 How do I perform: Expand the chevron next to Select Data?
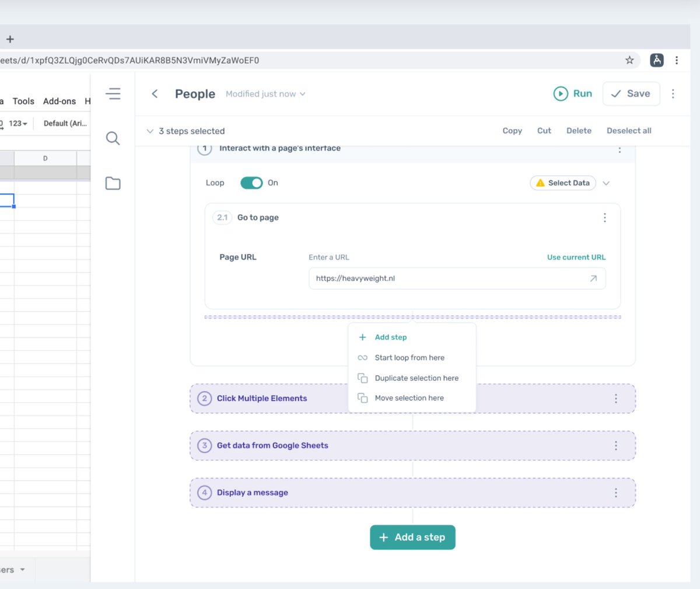(606, 183)
